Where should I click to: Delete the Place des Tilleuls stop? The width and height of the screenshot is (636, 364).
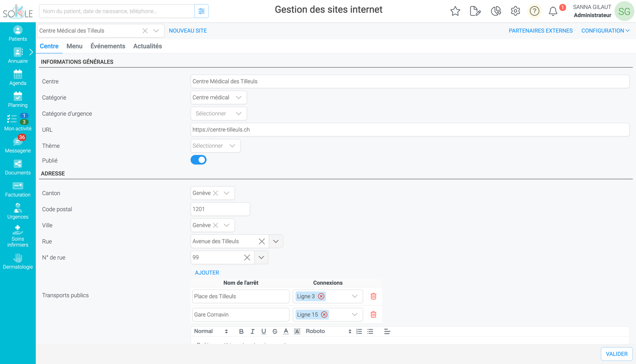tap(373, 296)
